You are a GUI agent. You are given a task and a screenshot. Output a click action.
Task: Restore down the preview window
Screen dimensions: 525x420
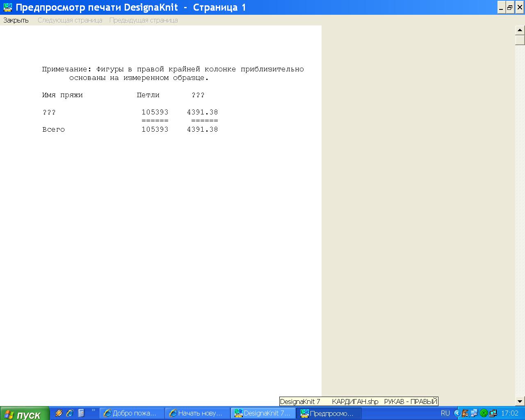[x=510, y=7]
